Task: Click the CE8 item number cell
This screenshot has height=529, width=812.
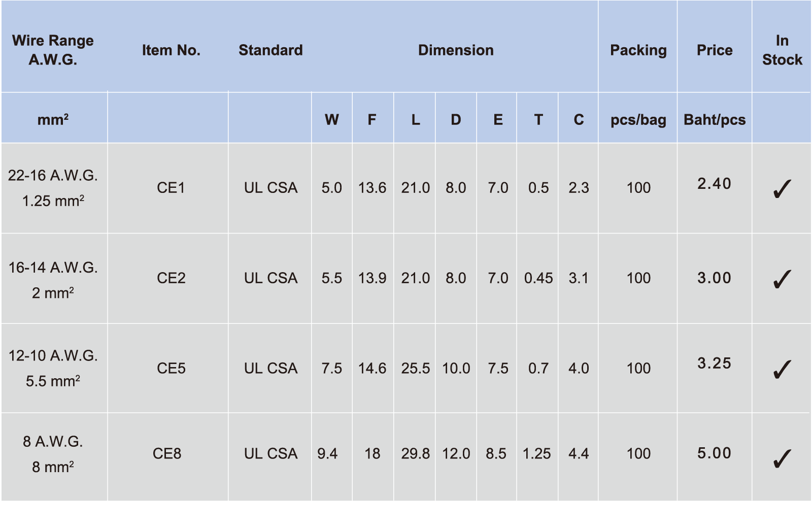Action: 167,453
